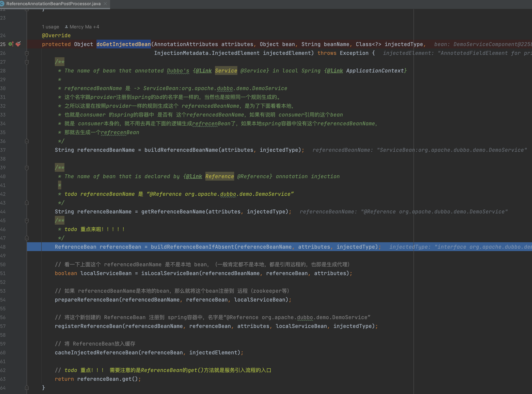Collapse the method fold marker at line 26
The width and height of the screenshot is (532, 394).
pos(27,53)
